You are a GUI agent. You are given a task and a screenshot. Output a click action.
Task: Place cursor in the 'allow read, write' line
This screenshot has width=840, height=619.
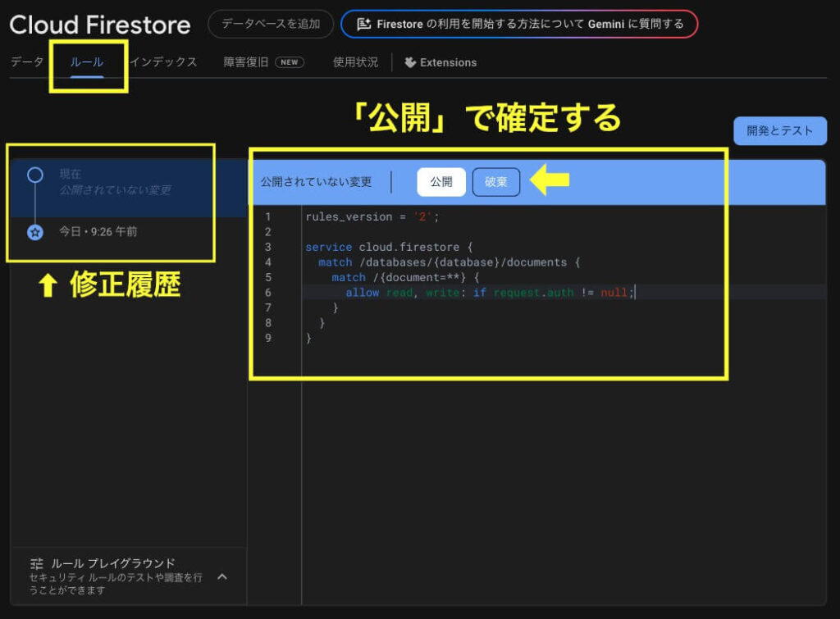point(490,293)
